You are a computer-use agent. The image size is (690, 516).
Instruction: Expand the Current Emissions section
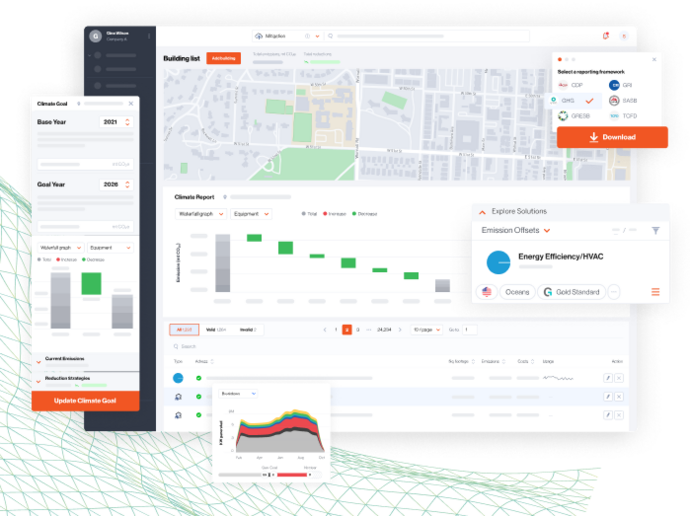39,362
